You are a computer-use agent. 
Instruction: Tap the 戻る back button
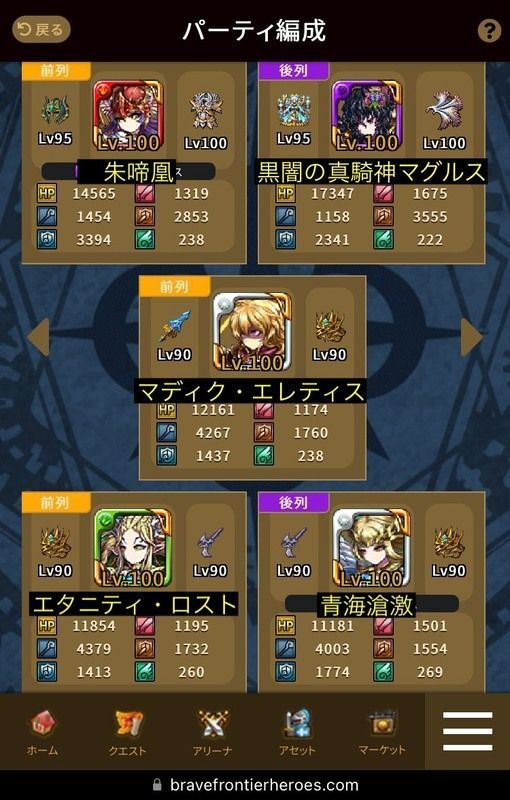coord(41,30)
